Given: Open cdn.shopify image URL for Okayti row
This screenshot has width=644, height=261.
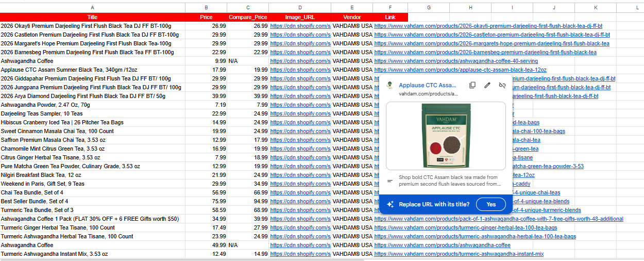Looking at the screenshot, I should (x=300, y=26).
